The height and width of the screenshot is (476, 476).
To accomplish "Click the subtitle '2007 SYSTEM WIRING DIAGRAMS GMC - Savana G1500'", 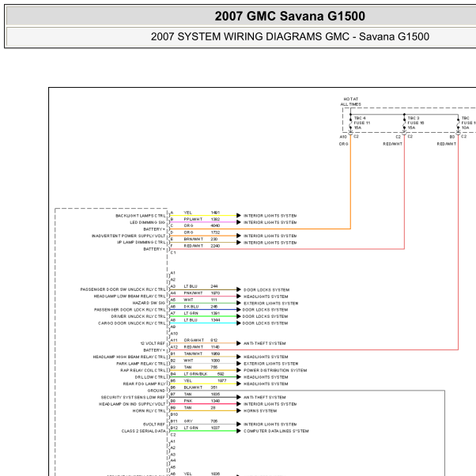I will (290, 36).
